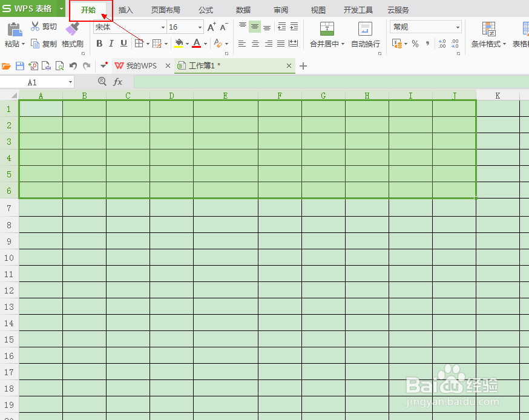The width and height of the screenshot is (529, 420).
Task: Click the WPS 表格 application menu button
Action: (x=33, y=8)
